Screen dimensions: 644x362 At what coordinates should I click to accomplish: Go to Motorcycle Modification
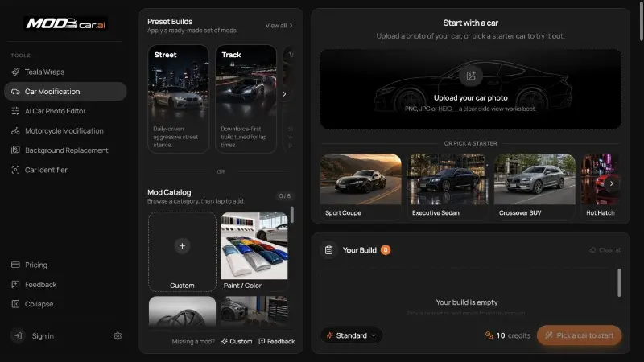click(65, 130)
